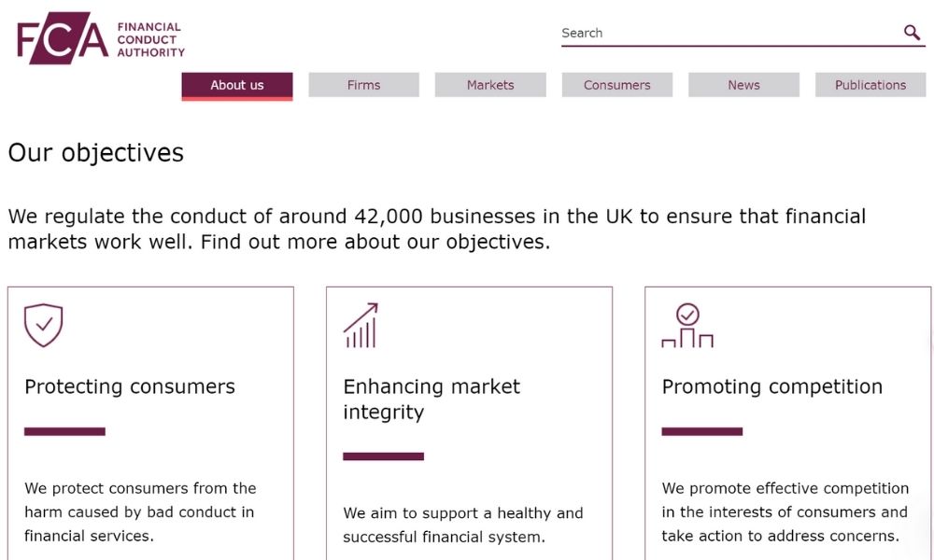Click into the Search field
The height and width of the screenshot is (560, 934).
[x=729, y=34]
